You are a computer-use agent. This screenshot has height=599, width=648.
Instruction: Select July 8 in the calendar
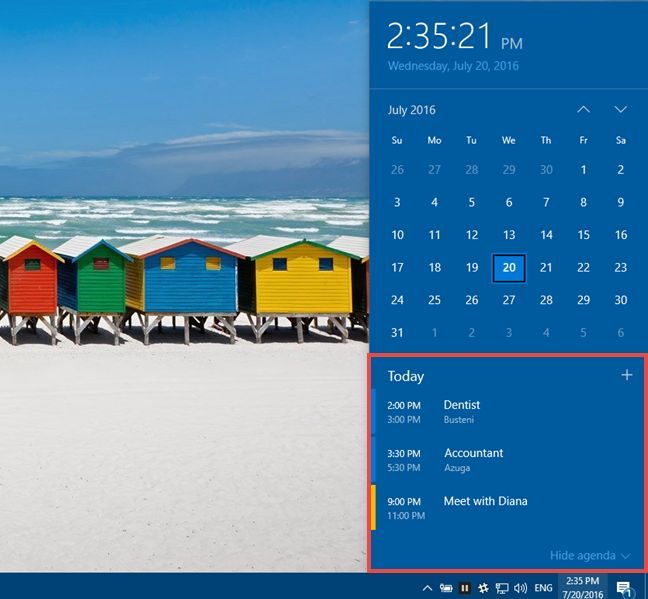pyautogui.click(x=583, y=203)
